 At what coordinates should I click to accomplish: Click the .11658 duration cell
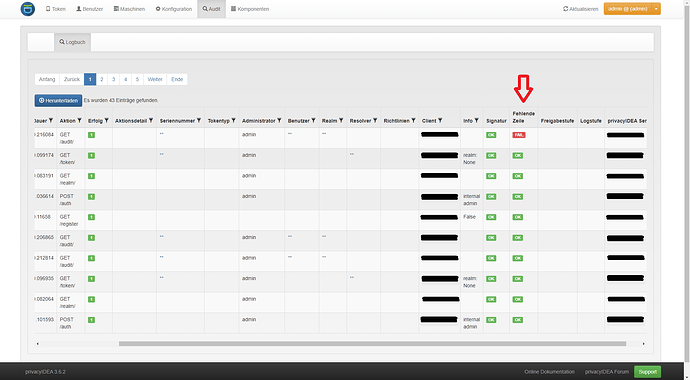click(43, 217)
